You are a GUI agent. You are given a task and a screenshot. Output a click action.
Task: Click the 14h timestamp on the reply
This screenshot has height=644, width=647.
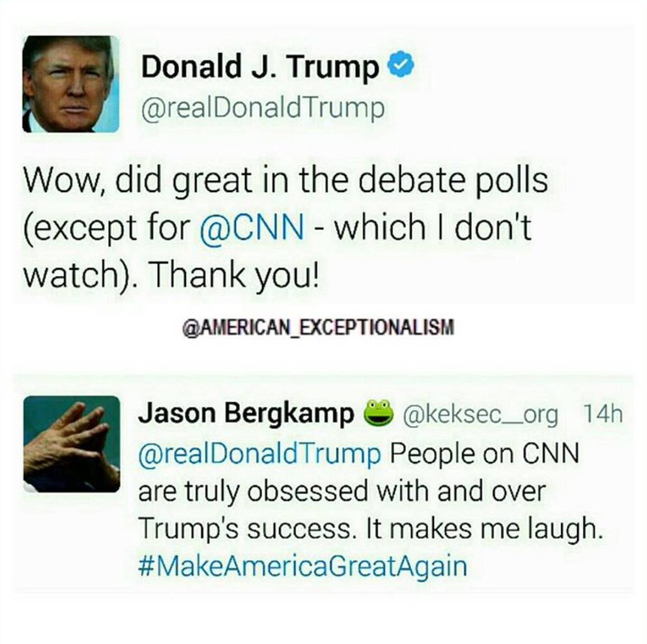[602, 413]
